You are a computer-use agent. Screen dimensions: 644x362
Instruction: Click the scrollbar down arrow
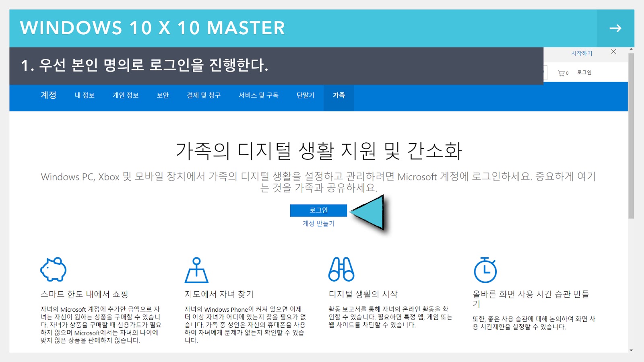point(631,350)
